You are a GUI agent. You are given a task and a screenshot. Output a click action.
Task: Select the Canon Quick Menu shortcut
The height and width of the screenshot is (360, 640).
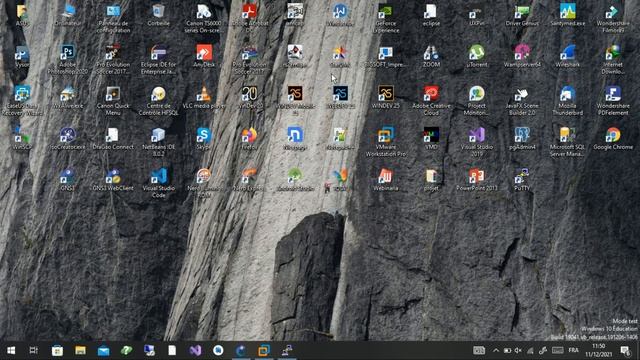113,101
